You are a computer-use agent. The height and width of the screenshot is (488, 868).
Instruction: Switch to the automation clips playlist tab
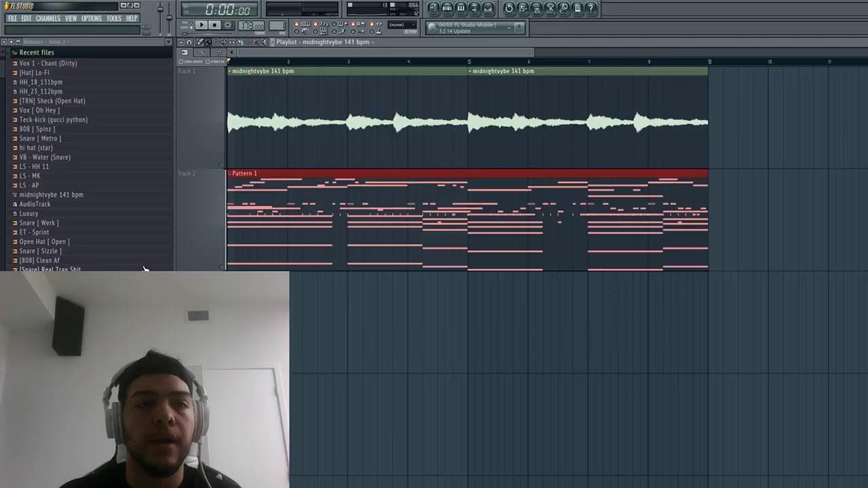pyautogui.click(x=201, y=52)
